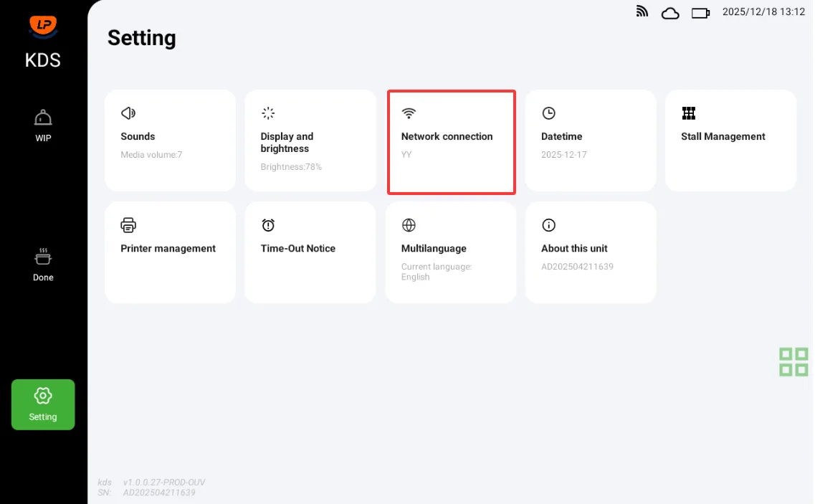Viewport: 815px width, 504px height.
Task: Open About this unit
Action: [x=591, y=252]
